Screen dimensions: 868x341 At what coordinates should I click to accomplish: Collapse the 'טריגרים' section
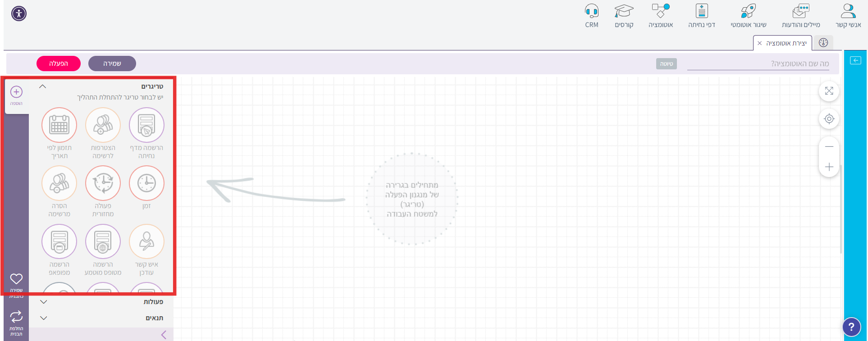click(x=43, y=86)
